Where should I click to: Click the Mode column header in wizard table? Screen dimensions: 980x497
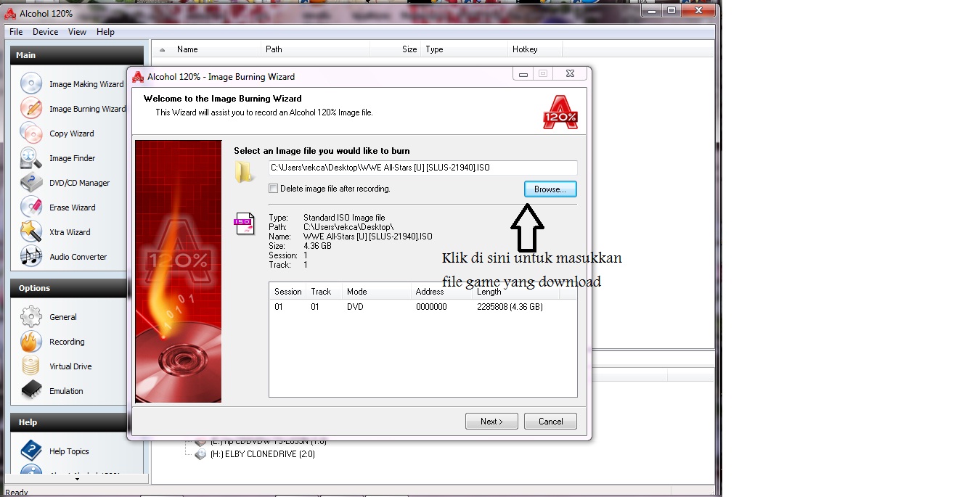click(x=376, y=292)
